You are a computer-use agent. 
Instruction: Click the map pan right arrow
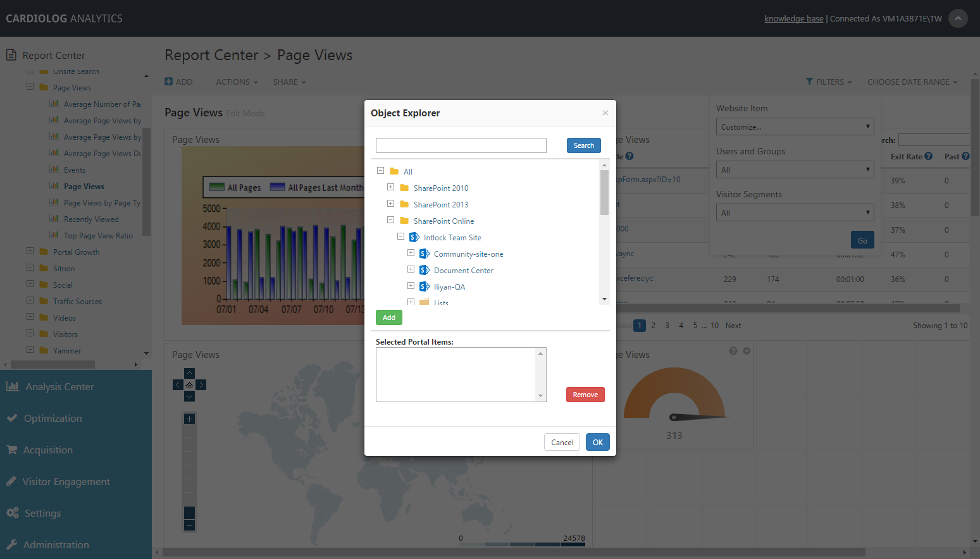pyautogui.click(x=201, y=385)
